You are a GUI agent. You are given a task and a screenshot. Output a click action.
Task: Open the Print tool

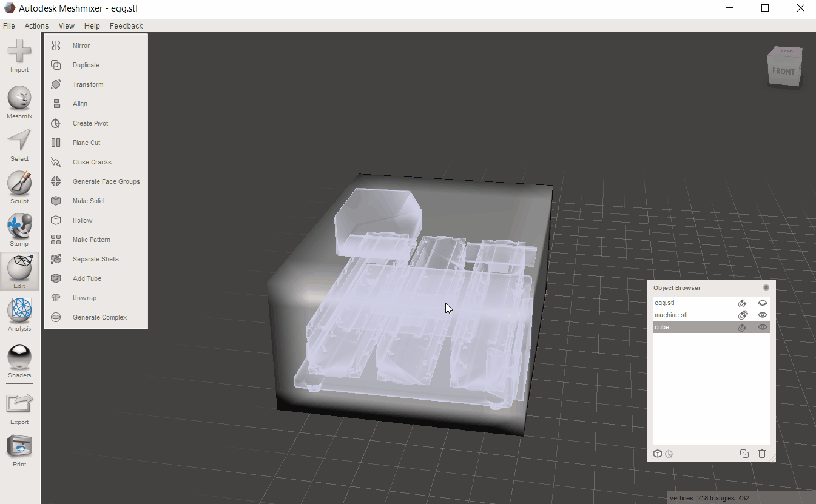pyautogui.click(x=19, y=451)
